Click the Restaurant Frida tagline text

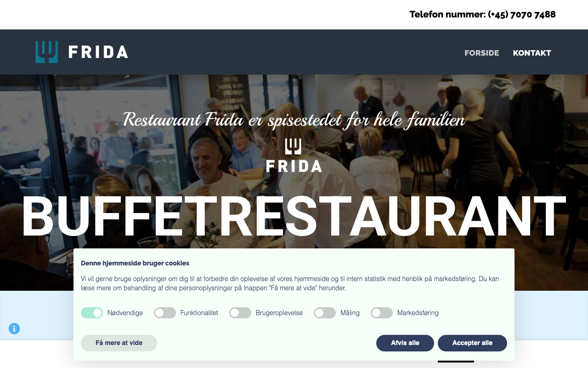point(294,120)
